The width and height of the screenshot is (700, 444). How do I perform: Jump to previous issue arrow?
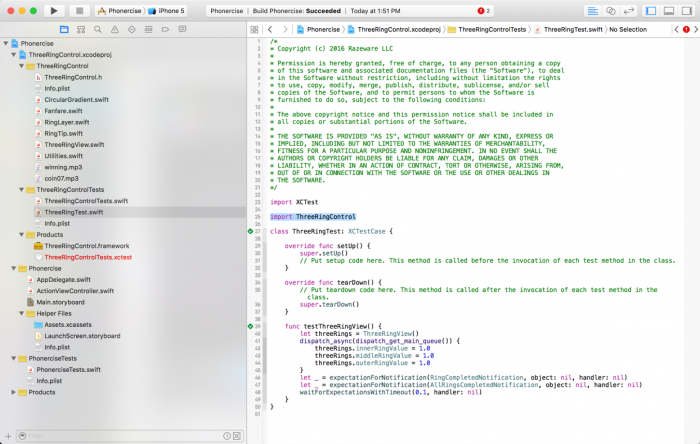pyautogui.click(x=676, y=29)
